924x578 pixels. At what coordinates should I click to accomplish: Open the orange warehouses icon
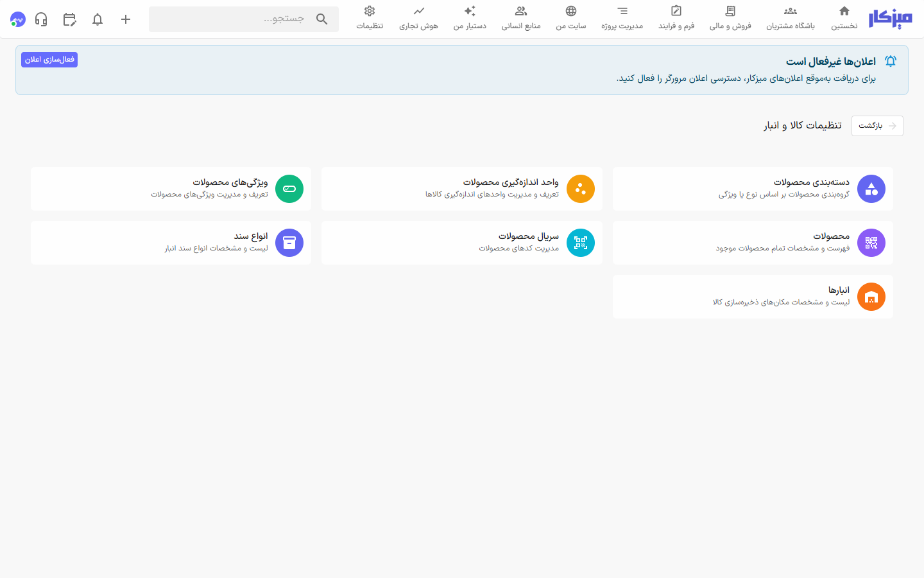pyautogui.click(x=871, y=297)
